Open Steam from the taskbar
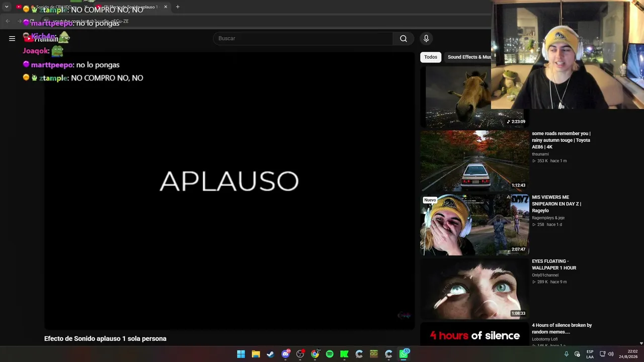The height and width of the screenshot is (362, 644). tap(270, 354)
